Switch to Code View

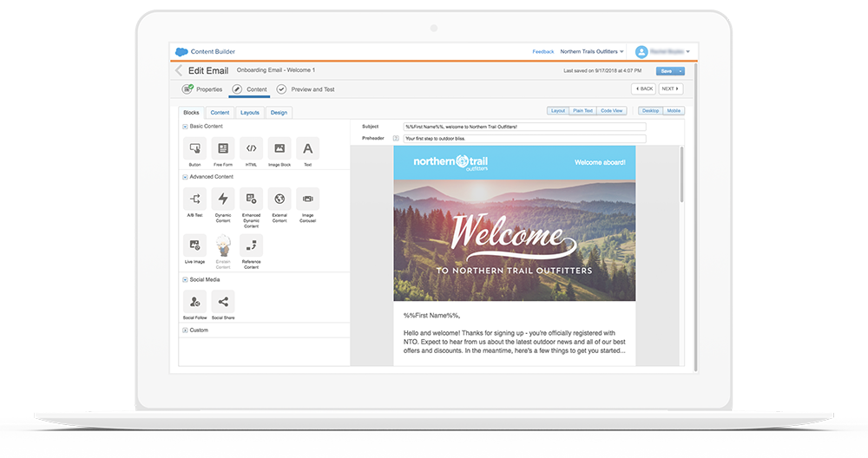tap(612, 111)
